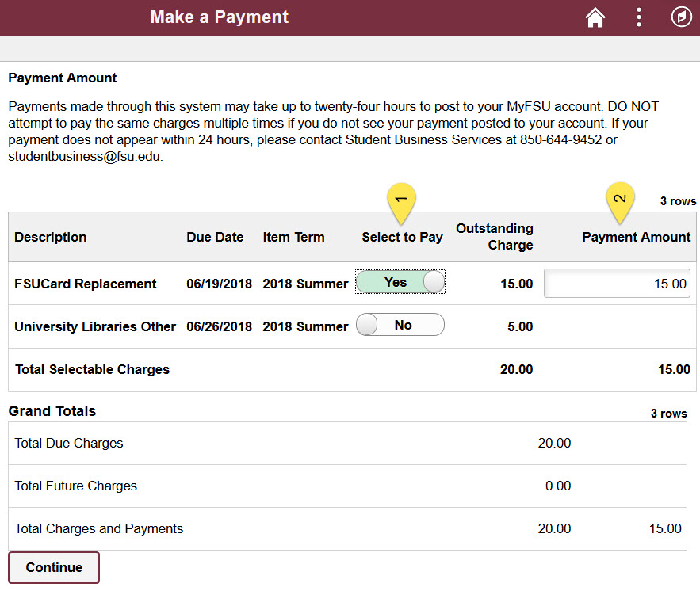Viewport: 700px width, 591px height.
Task: Click the 5.00 outstanding charge
Action: [520, 326]
